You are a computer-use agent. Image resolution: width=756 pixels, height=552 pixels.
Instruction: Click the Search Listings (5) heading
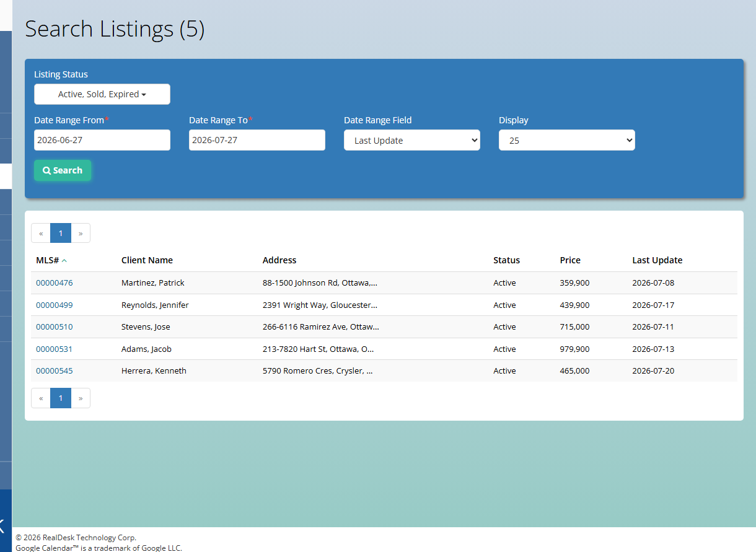(115, 29)
